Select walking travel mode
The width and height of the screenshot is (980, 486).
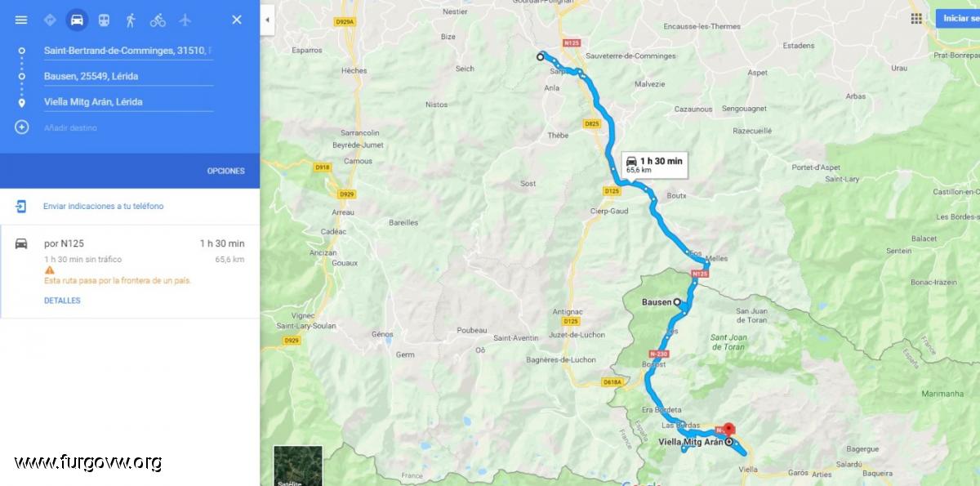click(131, 20)
